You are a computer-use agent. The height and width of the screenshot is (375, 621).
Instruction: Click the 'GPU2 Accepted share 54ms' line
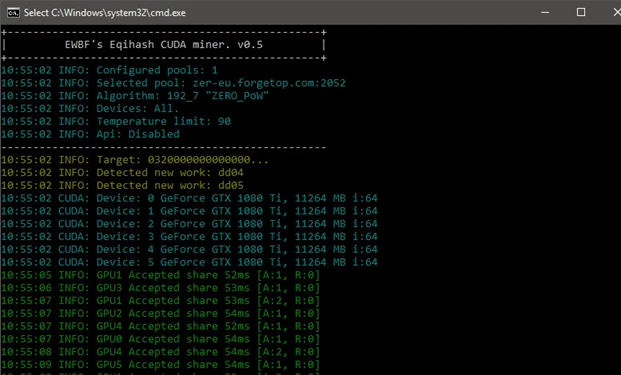160,313
